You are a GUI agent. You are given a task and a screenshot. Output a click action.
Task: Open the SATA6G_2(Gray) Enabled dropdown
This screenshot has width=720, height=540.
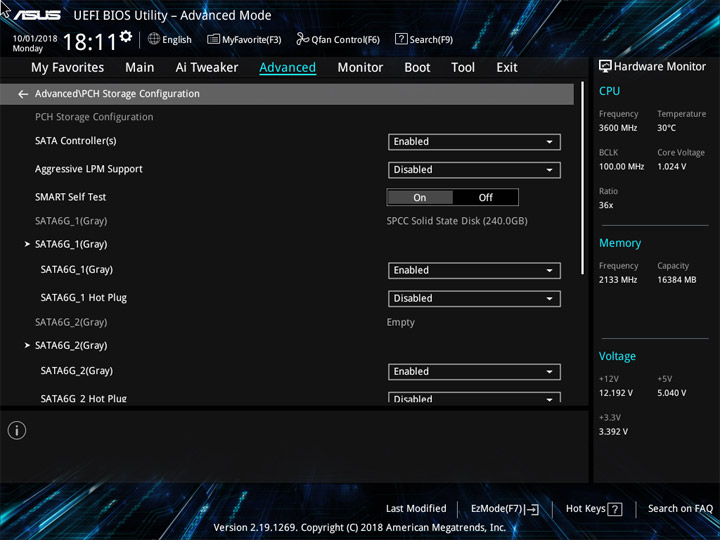[474, 371]
